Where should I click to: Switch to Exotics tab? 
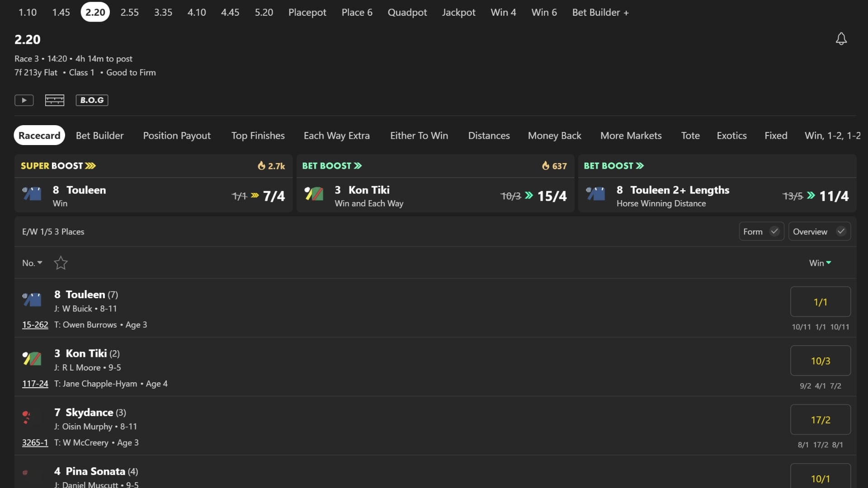click(x=731, y=136)
